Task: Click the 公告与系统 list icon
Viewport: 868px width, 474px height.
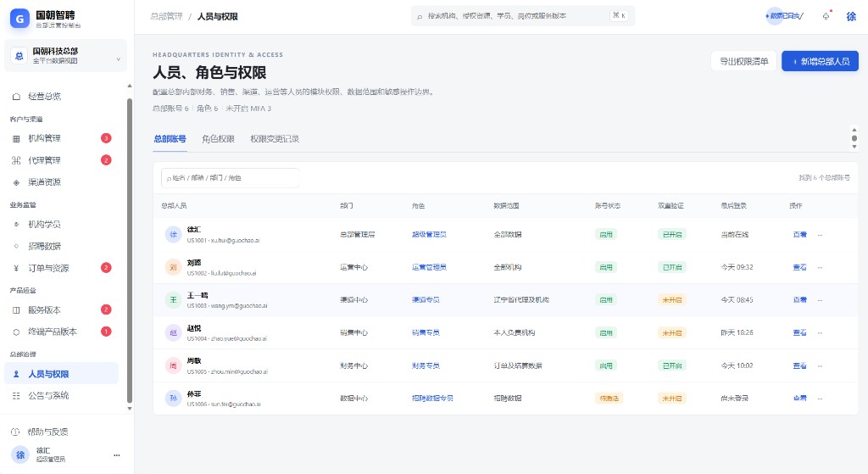Action: coord(17,395)
